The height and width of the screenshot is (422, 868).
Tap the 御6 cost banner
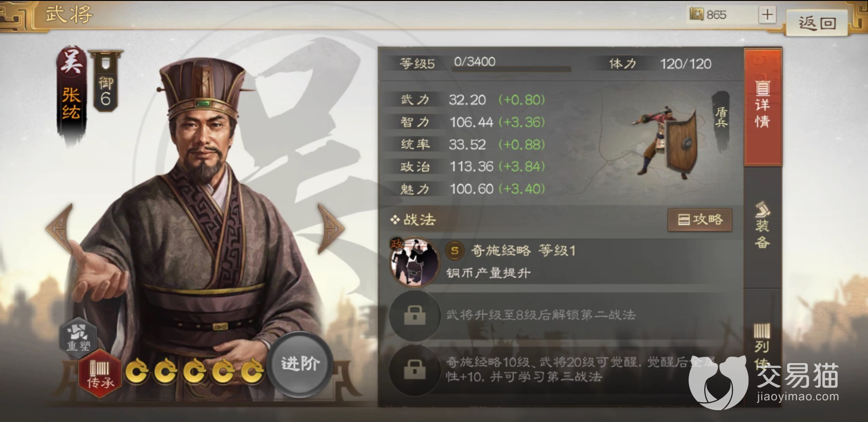[x=106, y=81]
